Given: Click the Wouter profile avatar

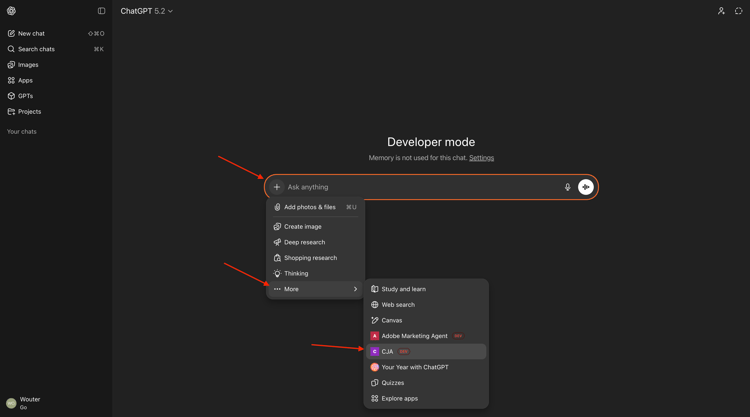Looking at the screenshot, I should pyautogui.click(x=11, y=403).
